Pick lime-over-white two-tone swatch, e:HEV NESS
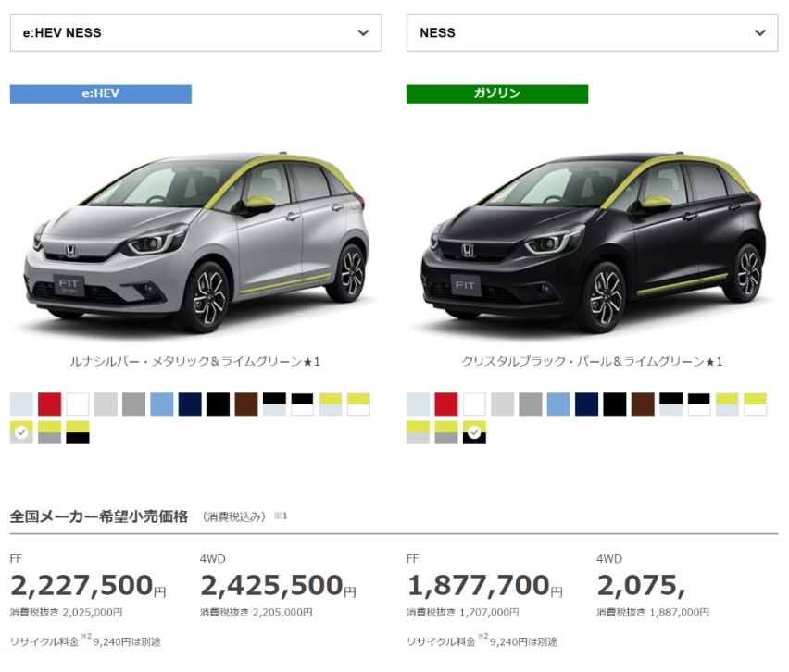789x672 pixels. 358,404
